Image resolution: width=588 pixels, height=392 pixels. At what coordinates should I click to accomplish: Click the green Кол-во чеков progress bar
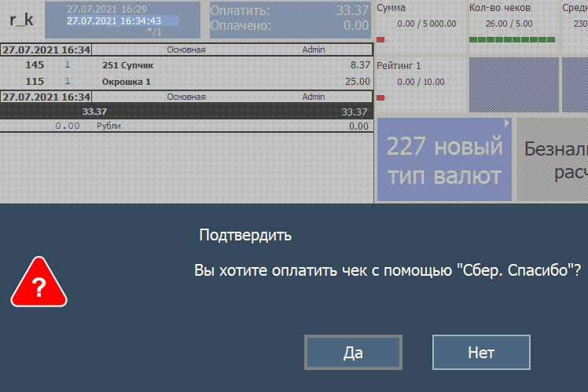point(512,39)
